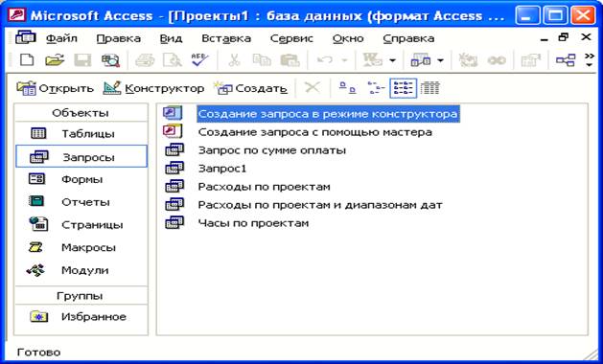The width and height of the screenshot is (603, 364).
Task: Select query Запрос по сумме оплаты
Action: (x=272, y=150)
